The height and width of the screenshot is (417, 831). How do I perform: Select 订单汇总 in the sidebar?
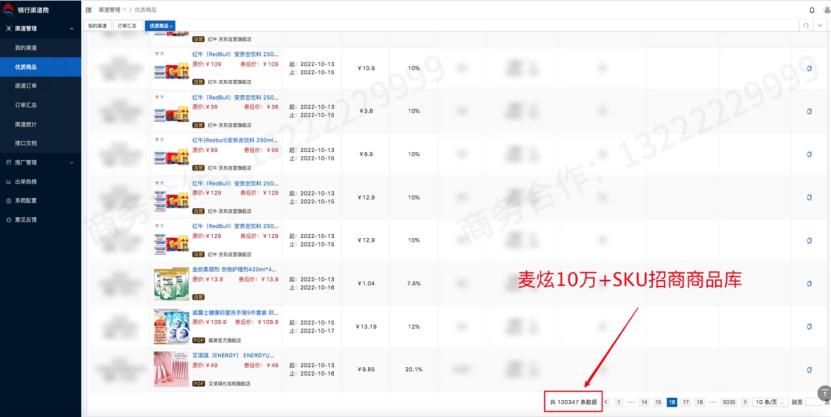pos(40,105)
